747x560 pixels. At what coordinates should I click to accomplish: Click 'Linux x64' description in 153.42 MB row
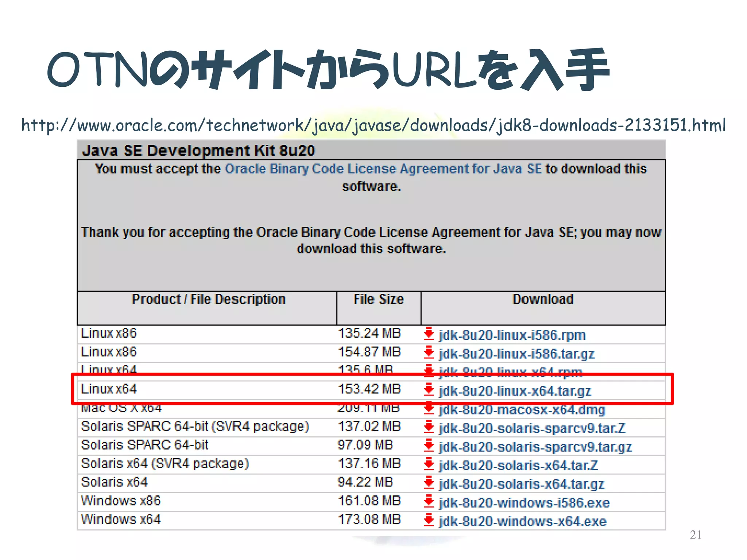click(109, 389)
